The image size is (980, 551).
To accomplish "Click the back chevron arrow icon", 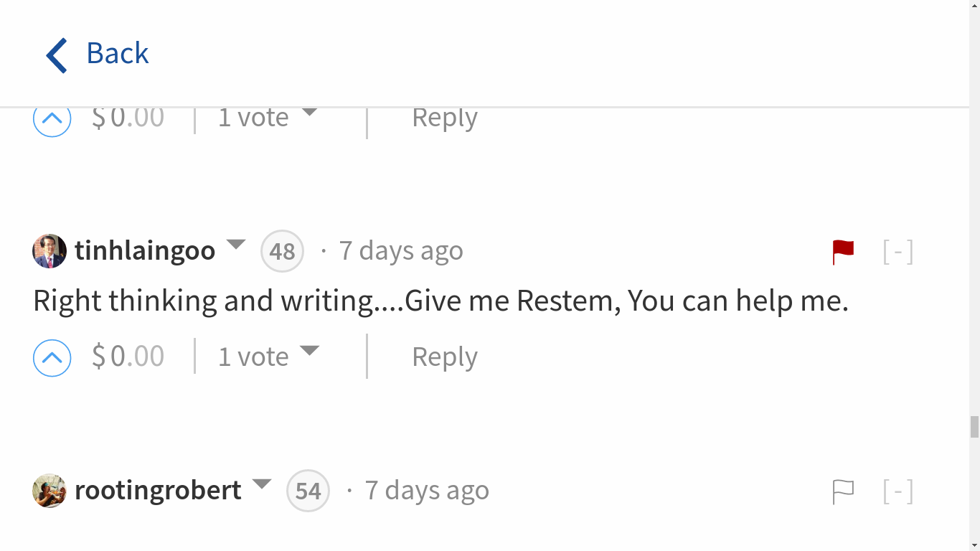I will 57,55.
